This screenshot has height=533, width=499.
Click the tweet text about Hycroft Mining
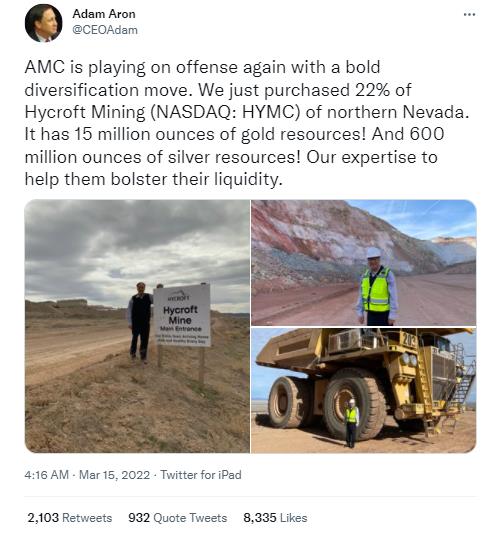(x=247, y=123)
